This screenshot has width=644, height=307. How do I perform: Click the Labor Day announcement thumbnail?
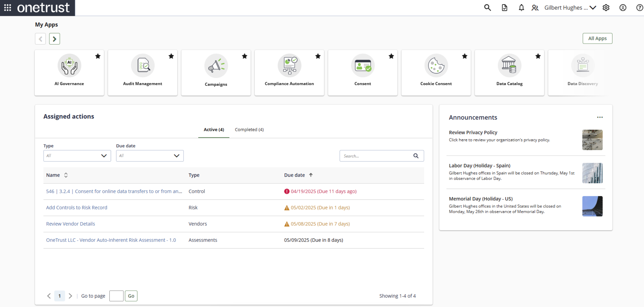coord(592,173)
